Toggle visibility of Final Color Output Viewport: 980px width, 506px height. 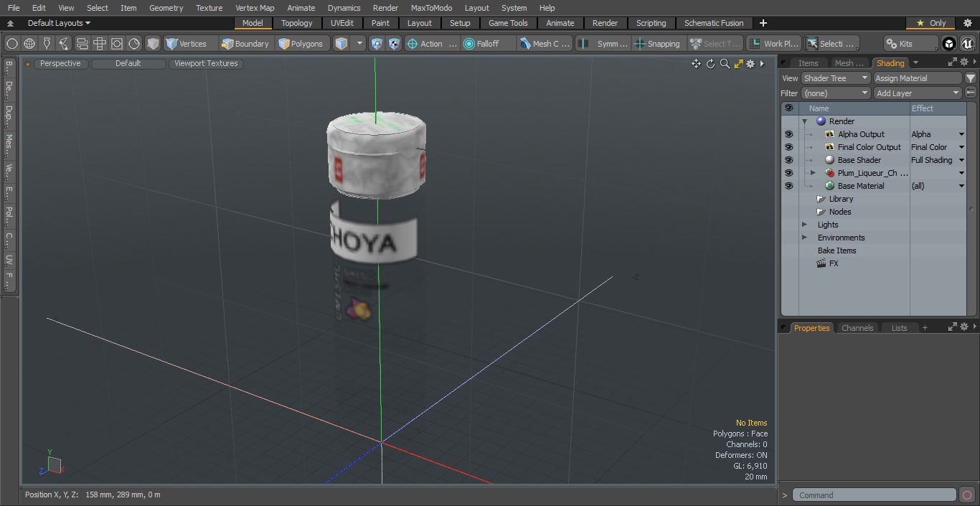tap(788, 147)
